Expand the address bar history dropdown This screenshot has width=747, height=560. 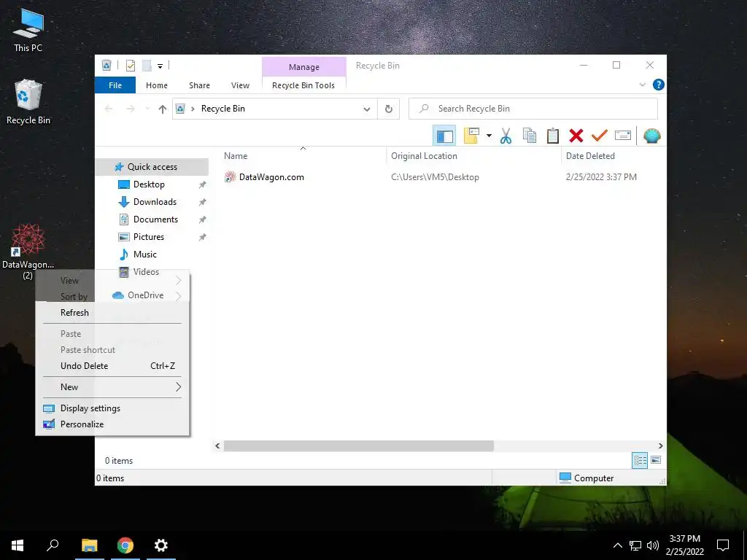point(367,109)
